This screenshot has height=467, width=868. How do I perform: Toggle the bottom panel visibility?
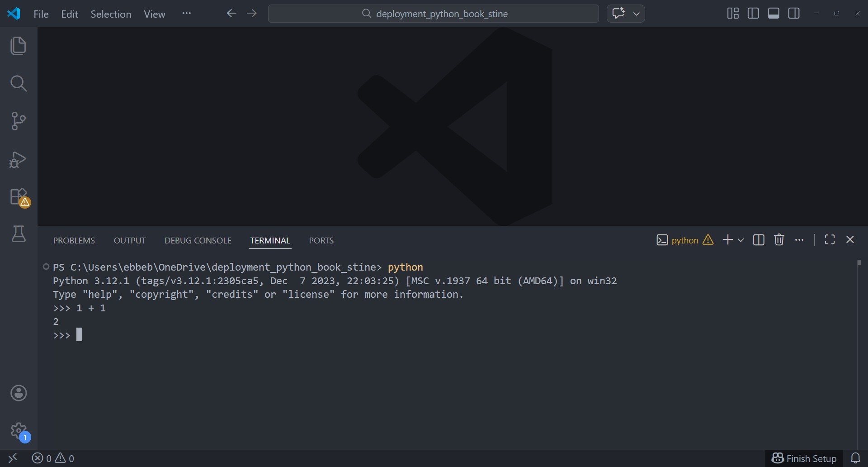774,14
